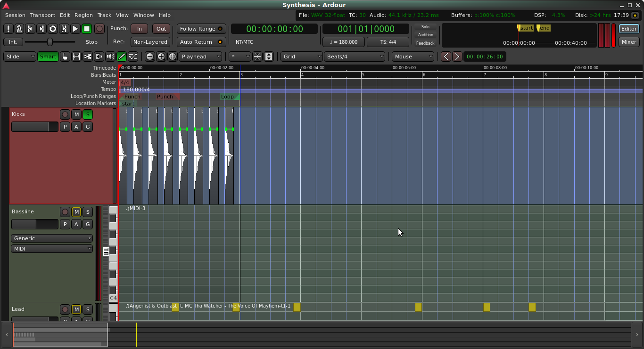Select the Cut (scissors) tool
644x349 pixels.
point(88,57)
